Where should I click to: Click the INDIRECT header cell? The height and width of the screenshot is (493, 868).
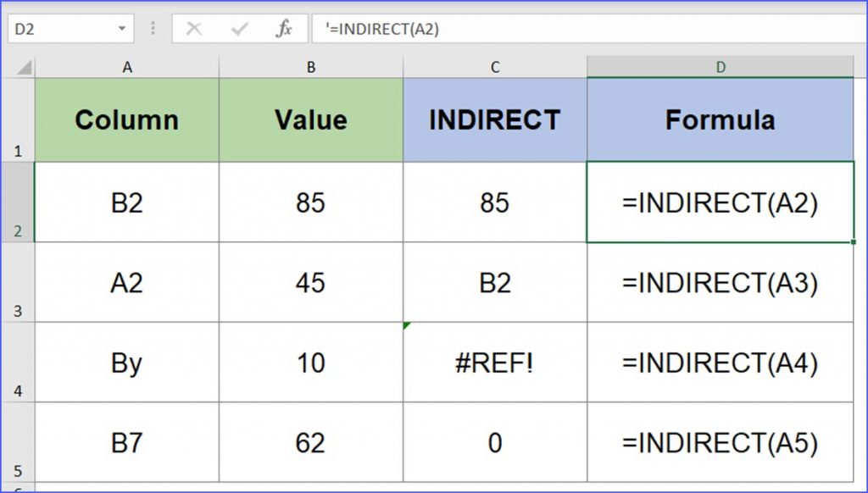pyautogui.click(x=496, y=119)
